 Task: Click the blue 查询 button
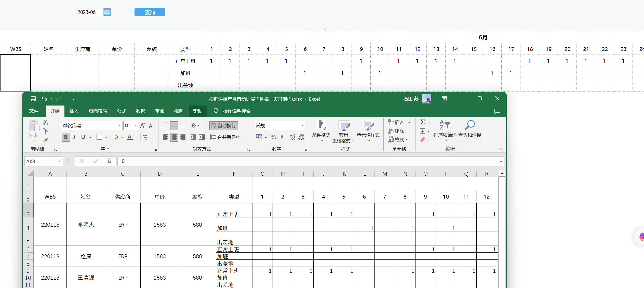click(x=150, y=12)
